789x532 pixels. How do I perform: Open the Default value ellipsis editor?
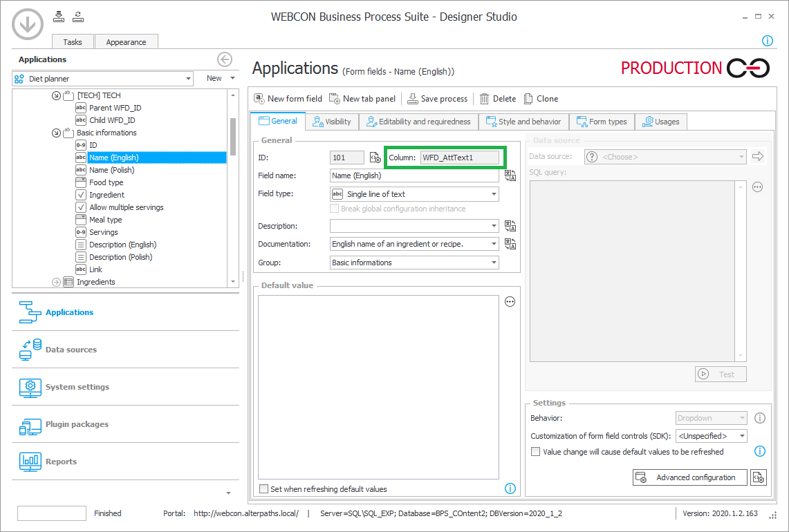(x=510, y=302)
